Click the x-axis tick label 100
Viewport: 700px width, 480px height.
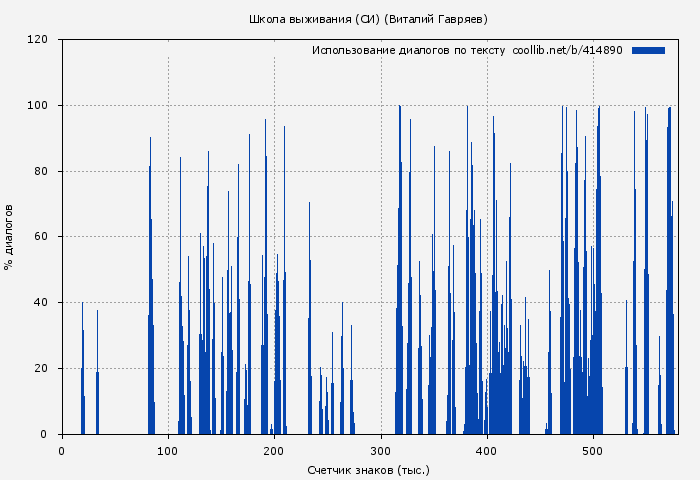(x=168, y=450)
